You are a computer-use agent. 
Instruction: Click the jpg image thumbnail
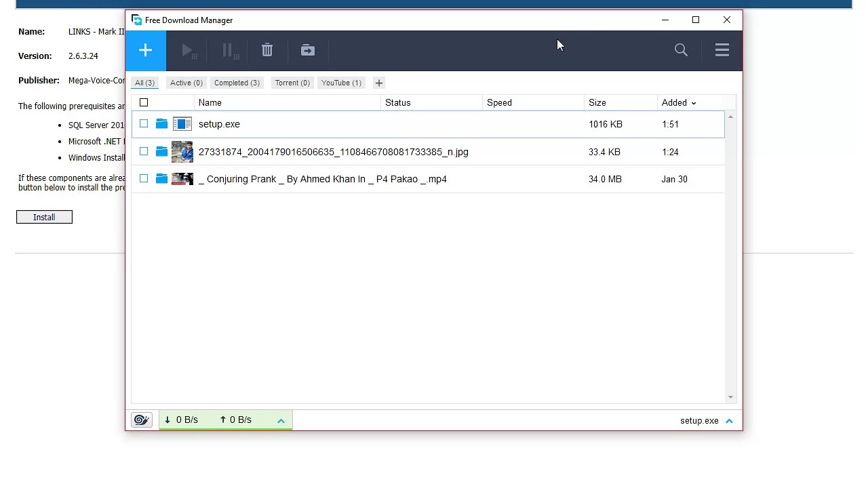click(x=182, y=152)
